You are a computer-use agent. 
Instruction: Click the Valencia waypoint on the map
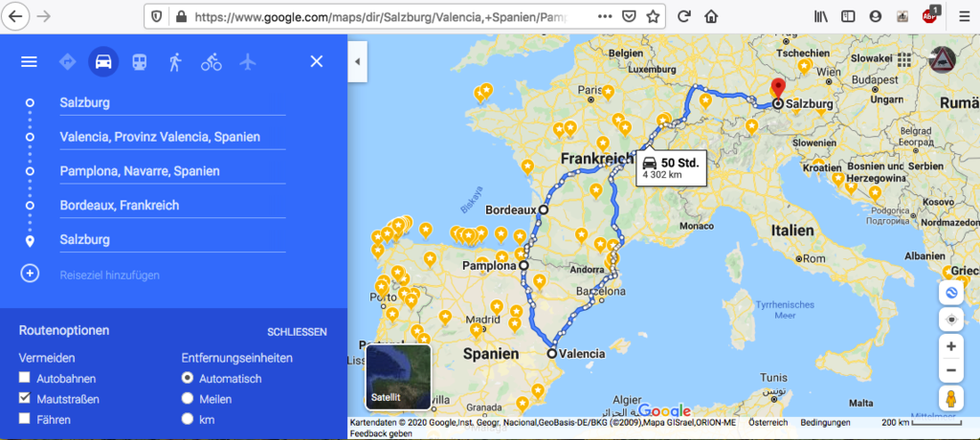552,354
